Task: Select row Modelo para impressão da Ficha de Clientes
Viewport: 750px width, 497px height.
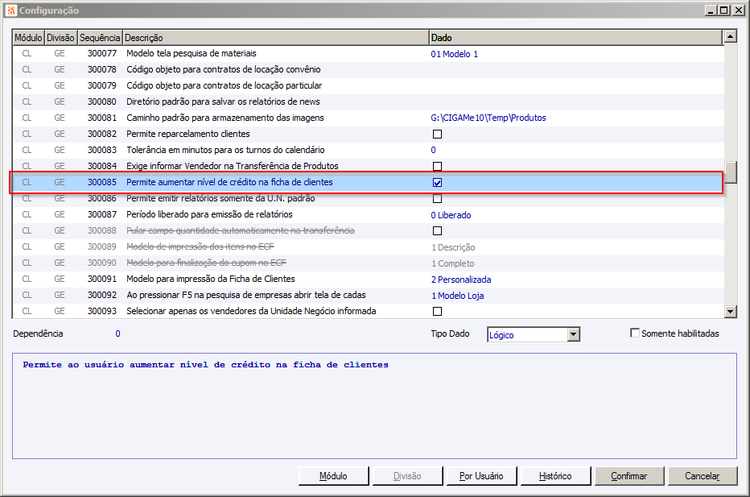Action: [367, 279]
